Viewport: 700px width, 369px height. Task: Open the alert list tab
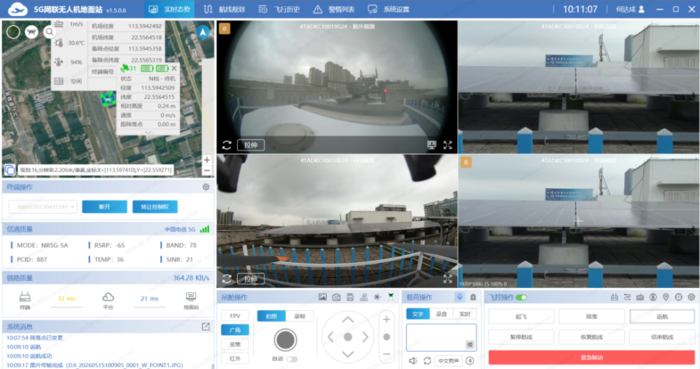coord(334,9)
